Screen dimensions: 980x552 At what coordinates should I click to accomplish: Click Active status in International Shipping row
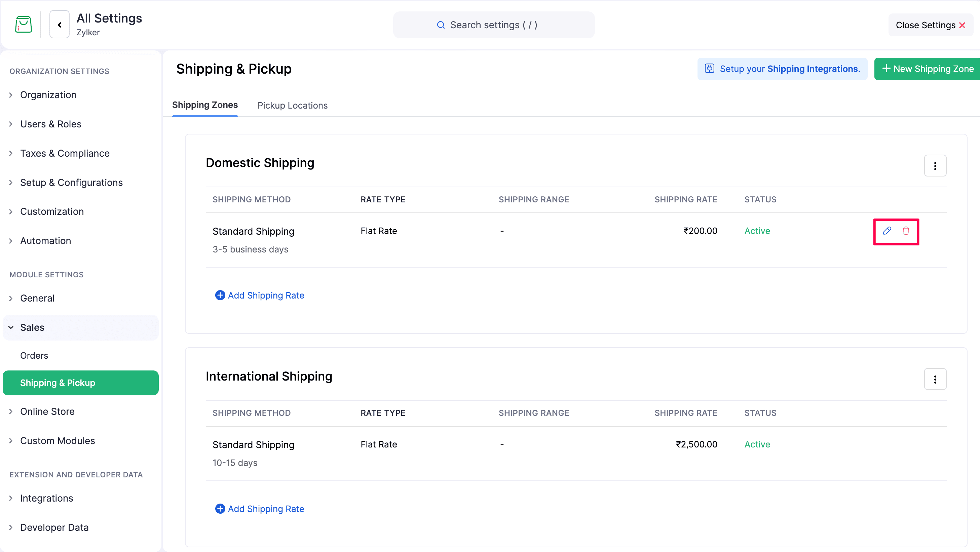[x=757, y=444]
